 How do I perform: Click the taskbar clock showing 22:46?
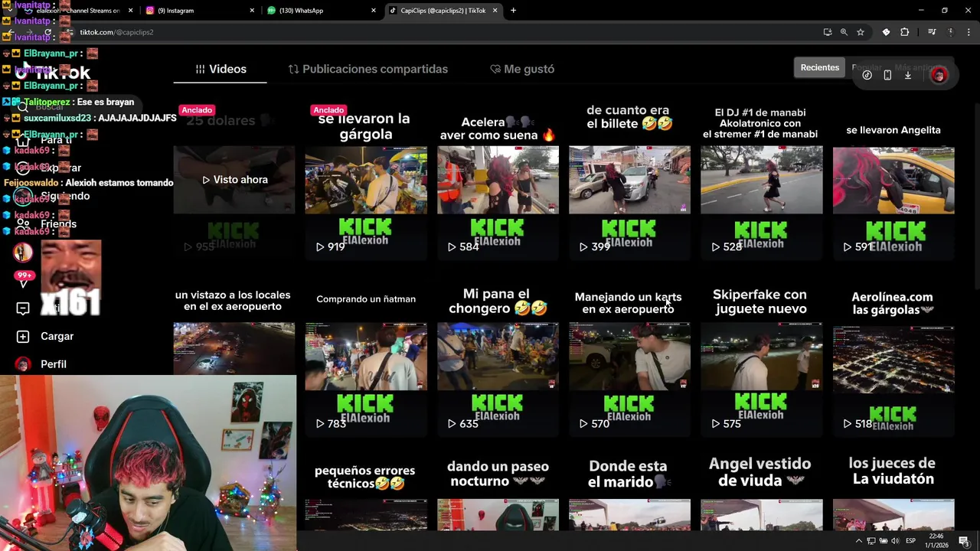pyautogui.click(x=937, y=541)
